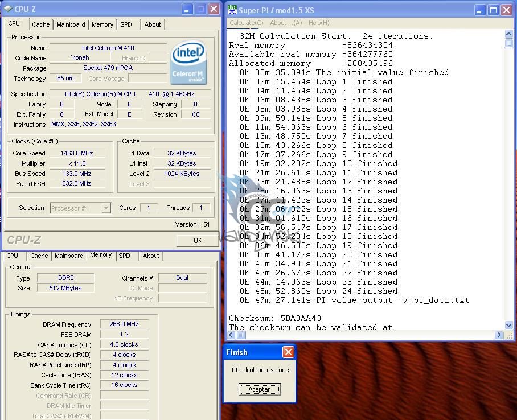Image resolution: width=517 pixels, height=420 pixels.
Task: Click the CAS# Latency value 4.0 clocks
Action: coord(124,344)
